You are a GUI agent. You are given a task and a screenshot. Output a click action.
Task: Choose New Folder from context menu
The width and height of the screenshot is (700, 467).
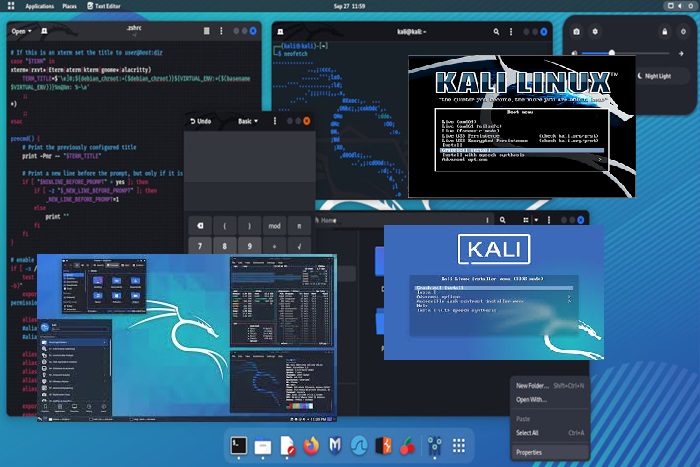(x=534, y=385)
